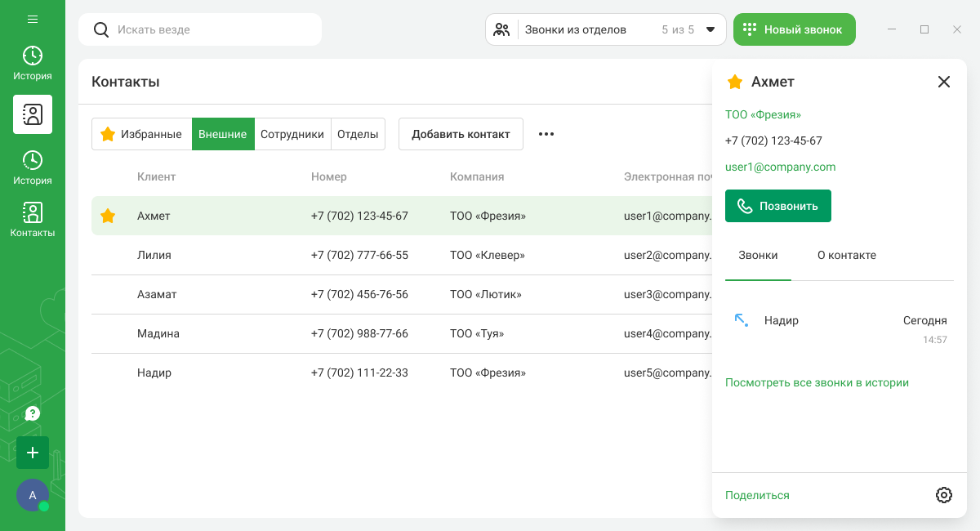Click the call direction arrow beside Надир
The width and height of the screenshot is (980, 531).
[742, 320]
